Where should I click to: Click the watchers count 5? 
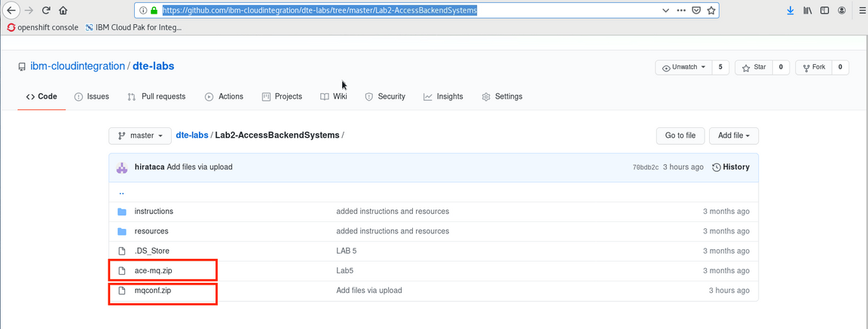pyautogui.click(x=720, y=68)
